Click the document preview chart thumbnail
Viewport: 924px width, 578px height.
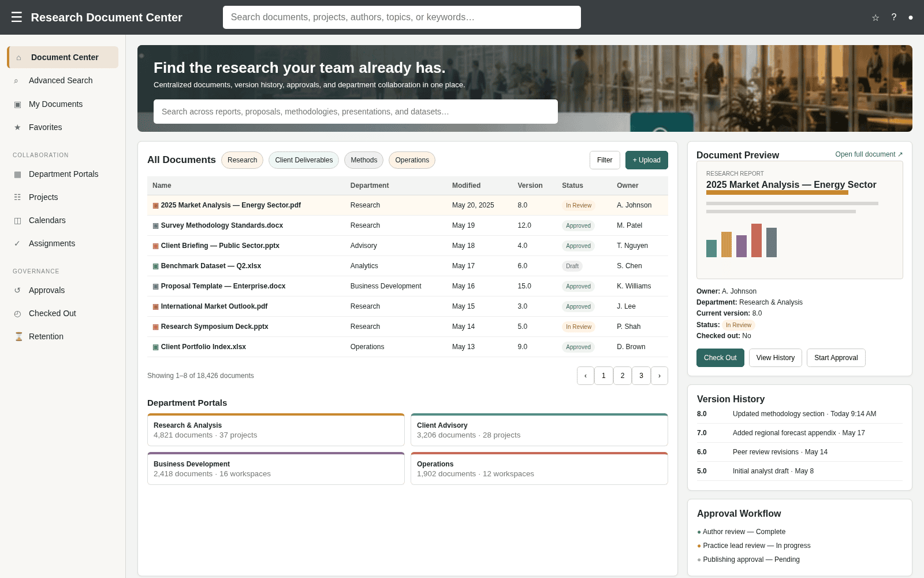click(x=742, y=240)
